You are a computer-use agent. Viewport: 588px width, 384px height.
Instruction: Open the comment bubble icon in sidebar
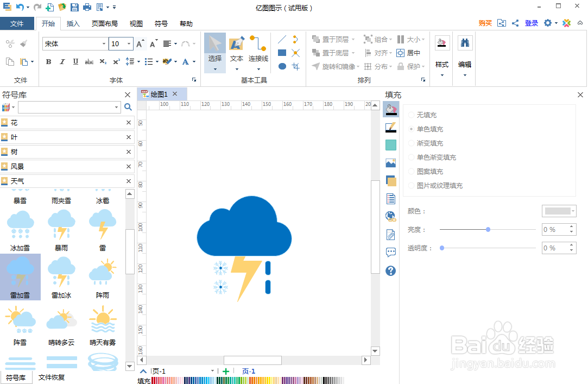[x=391, y=253]
